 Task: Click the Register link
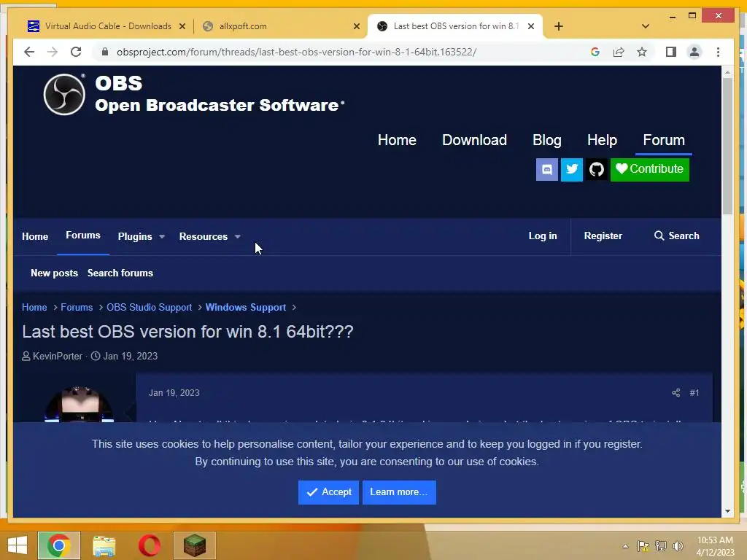tap(603, 236)
